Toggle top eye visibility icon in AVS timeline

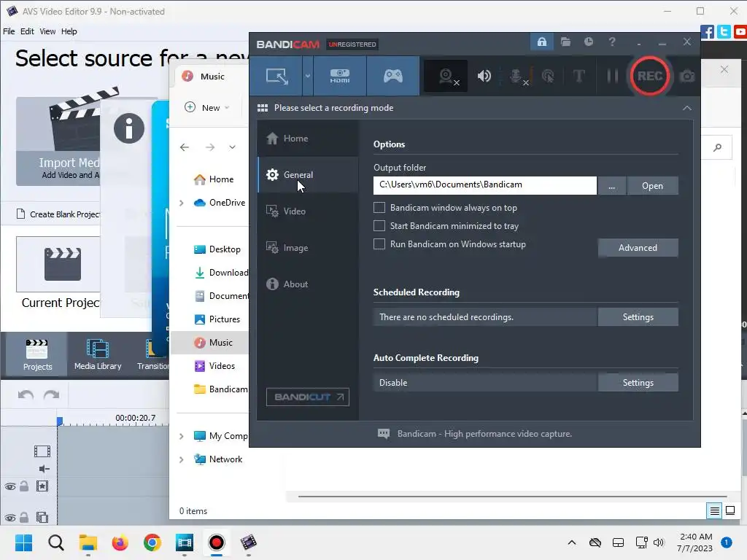10,486
